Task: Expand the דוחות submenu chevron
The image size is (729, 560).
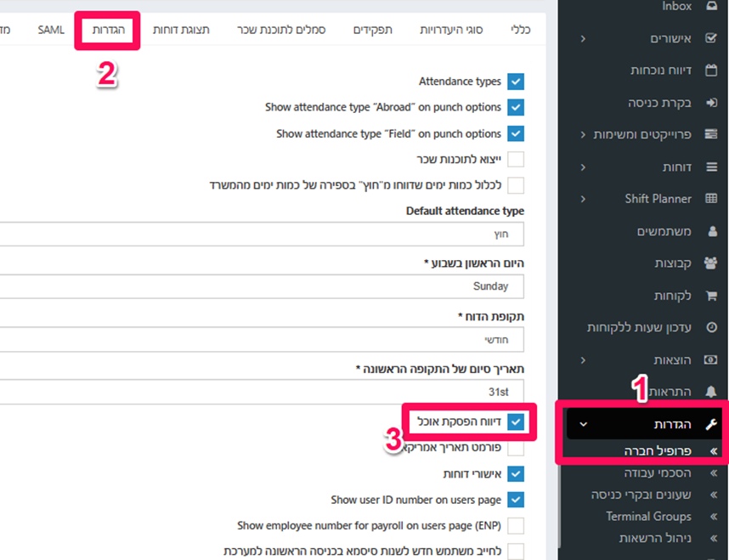Action: (x=583, y=167)
